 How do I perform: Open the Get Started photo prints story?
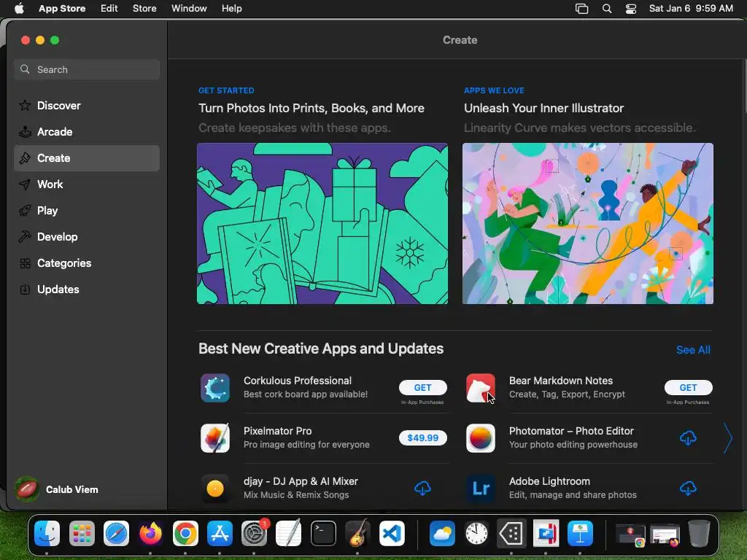[311, 109]
